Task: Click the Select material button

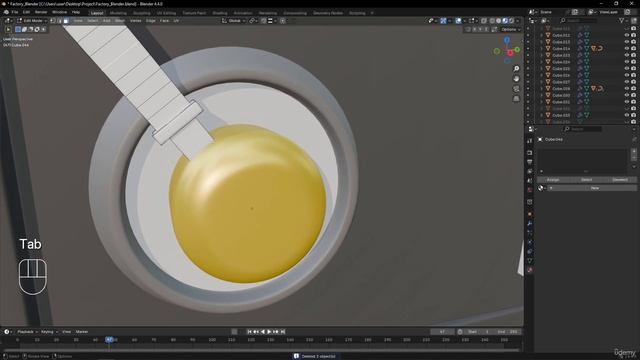Action: pyautogui.click(x=587, y=180)
